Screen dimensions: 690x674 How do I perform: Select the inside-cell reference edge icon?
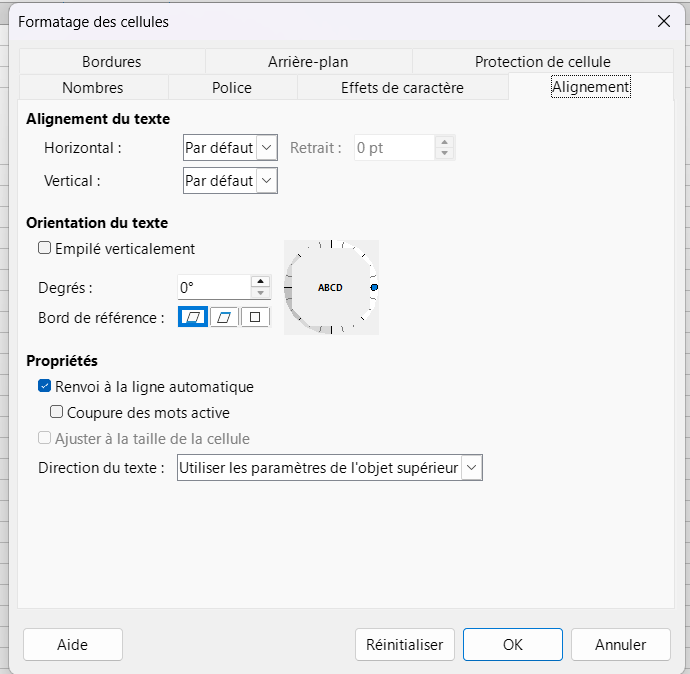[x=255, y=317]
